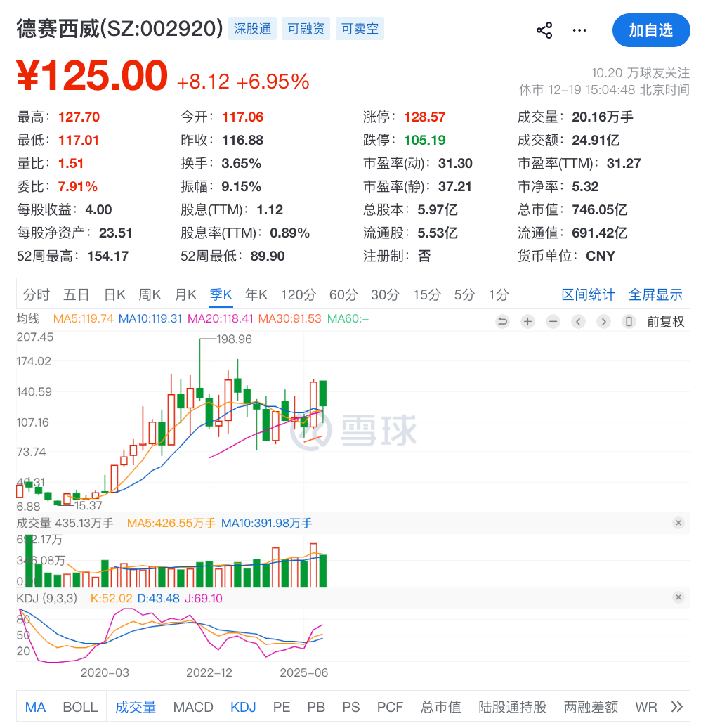Click the 可融资 tag

coord(306,29)
